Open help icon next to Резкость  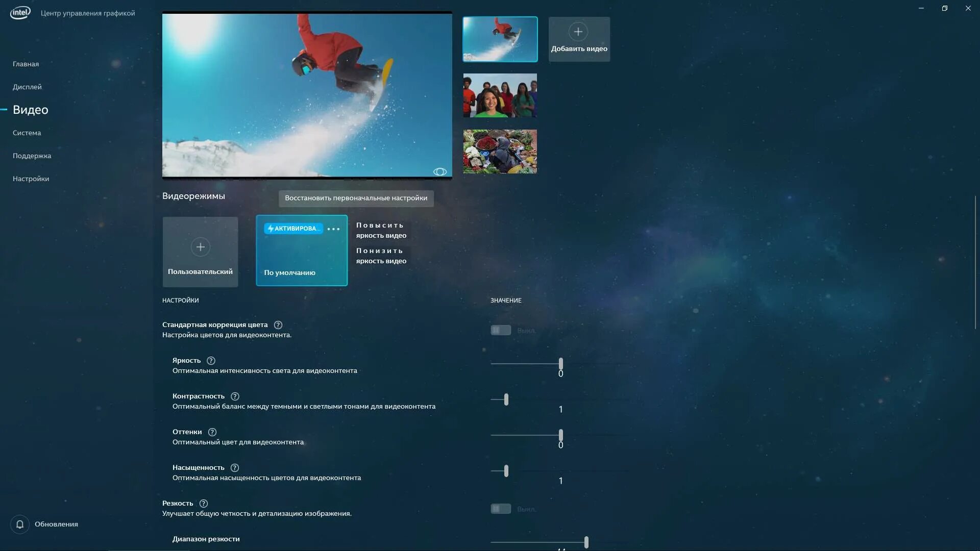click(x=204, y=504)
